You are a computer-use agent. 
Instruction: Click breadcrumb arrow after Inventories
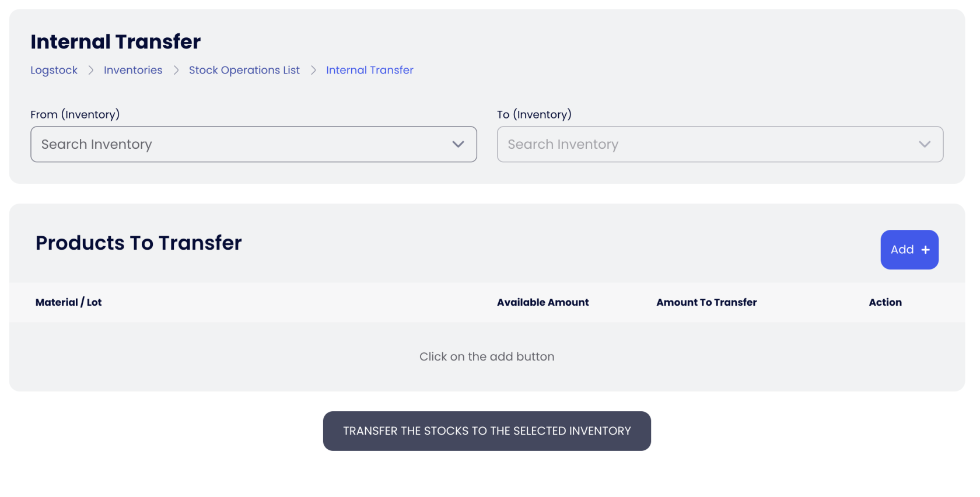[x=176, y=70]
